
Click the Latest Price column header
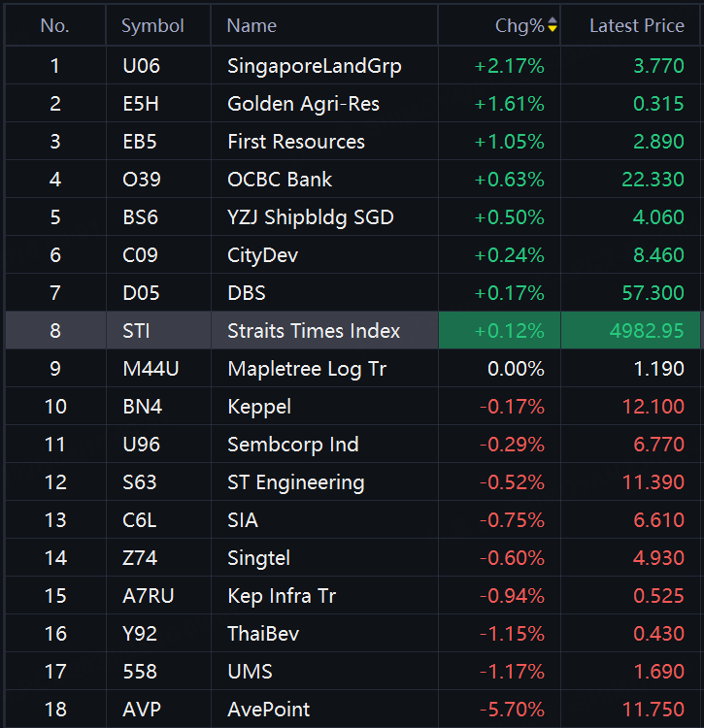pos(637,26)
